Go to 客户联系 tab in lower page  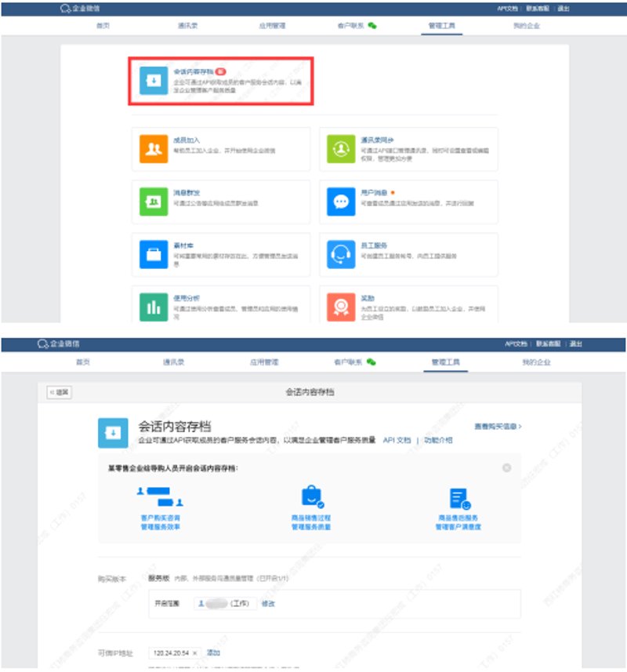pyautogui.click(x=348, y=362)
